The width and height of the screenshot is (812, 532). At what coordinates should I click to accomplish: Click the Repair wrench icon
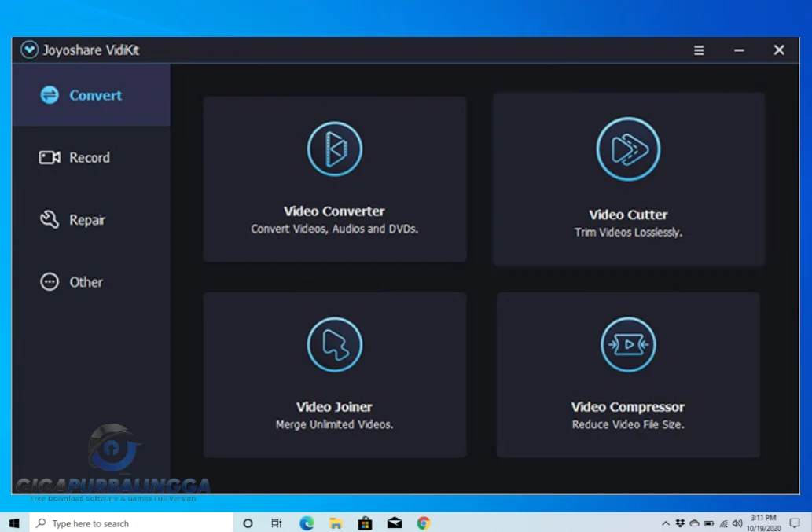(50, 219)
